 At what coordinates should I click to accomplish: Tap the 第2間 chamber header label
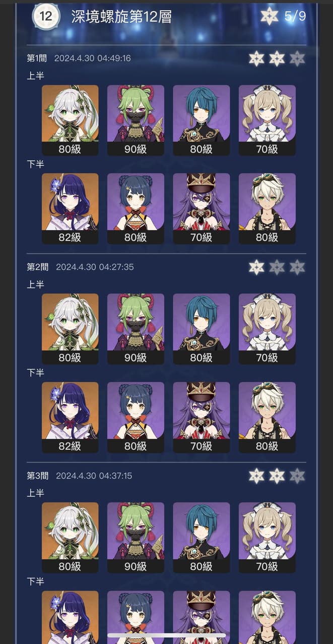(x=37, y=267)
